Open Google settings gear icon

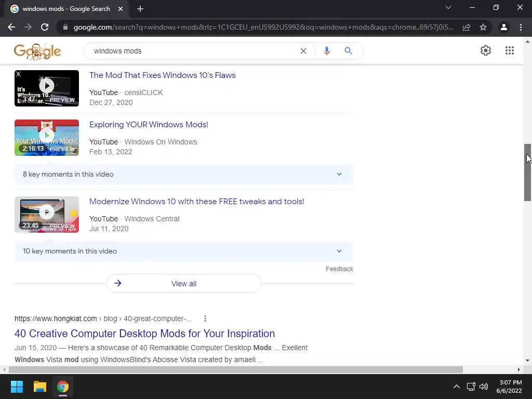pos(486,50)
